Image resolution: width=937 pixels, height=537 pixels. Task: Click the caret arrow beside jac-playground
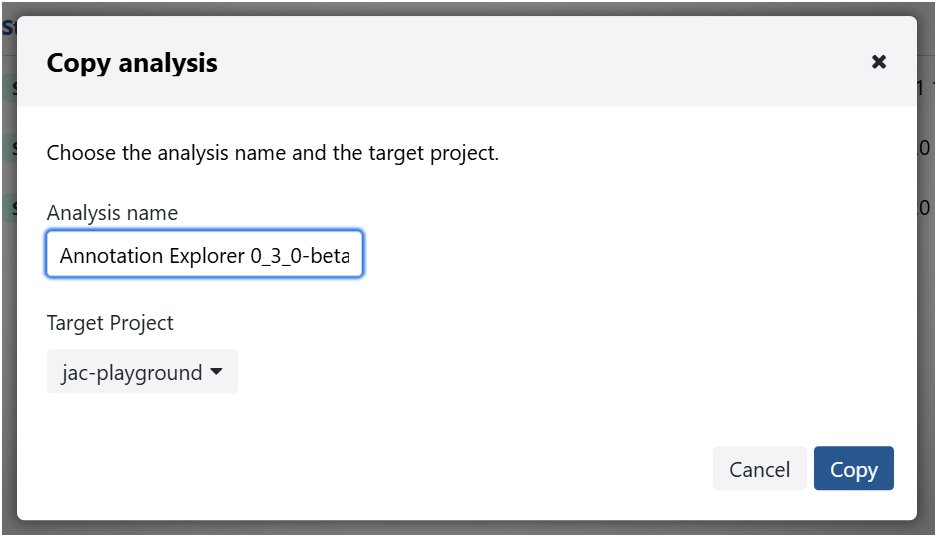click(216, 372)
